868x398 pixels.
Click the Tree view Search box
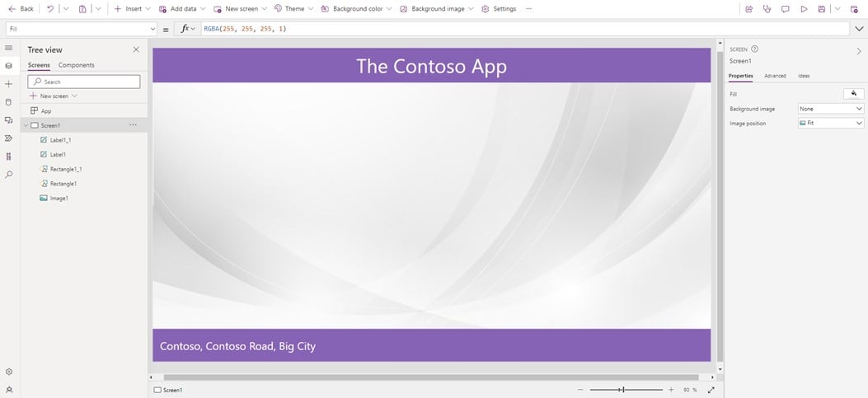coord(83,82)
